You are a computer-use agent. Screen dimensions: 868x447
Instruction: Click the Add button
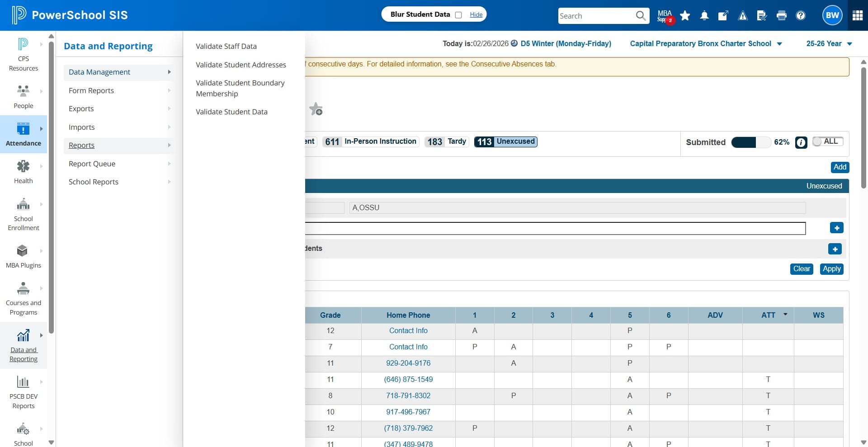pos(840,167)
